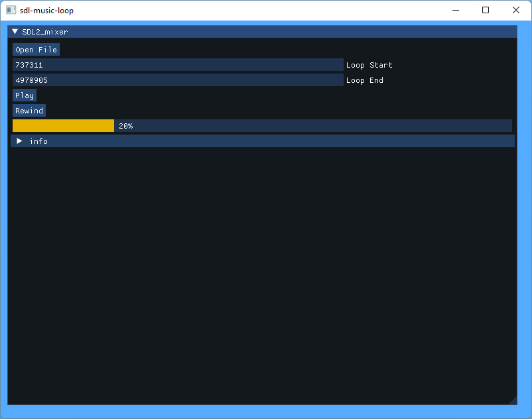Minimize the sdl-music-loop window
This screenshot has height=419, width=532.
(455, 10)
